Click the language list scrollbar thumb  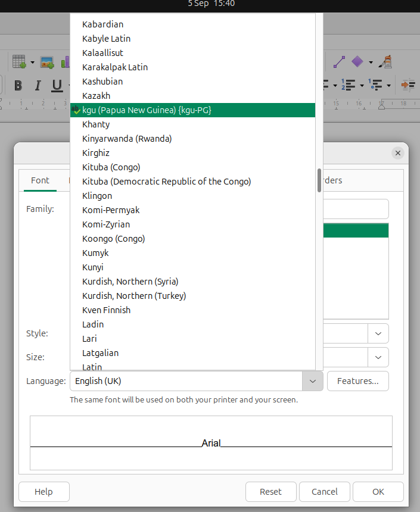[319, 180]
